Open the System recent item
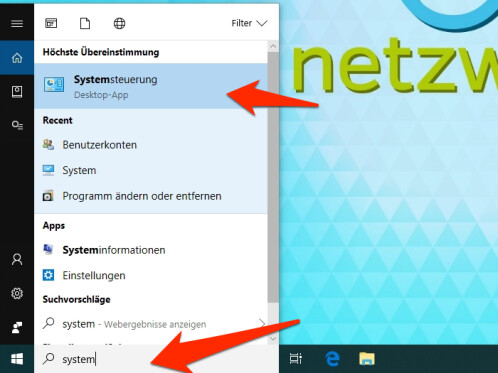This screenshot has height=373, width=498. coord(151,170)
